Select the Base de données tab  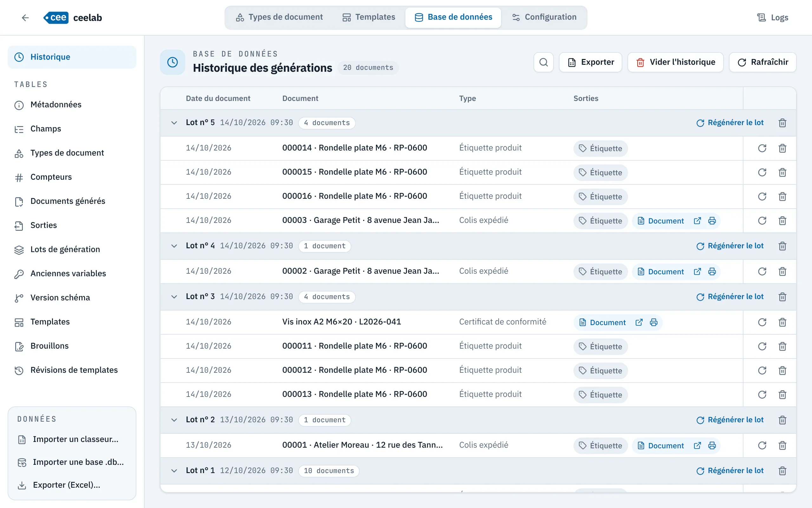click(x=453, y=17)
